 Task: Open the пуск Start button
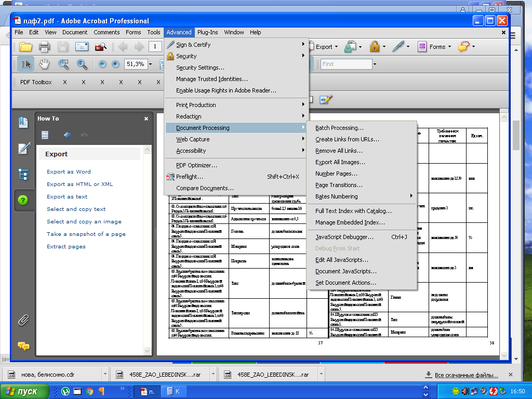(24, 392)
